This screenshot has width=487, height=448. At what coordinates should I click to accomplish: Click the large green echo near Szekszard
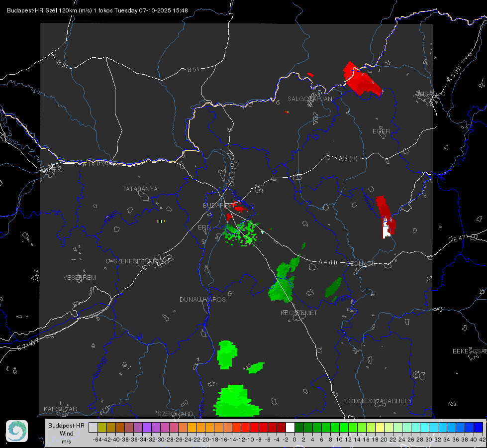(x=237, y=401)
